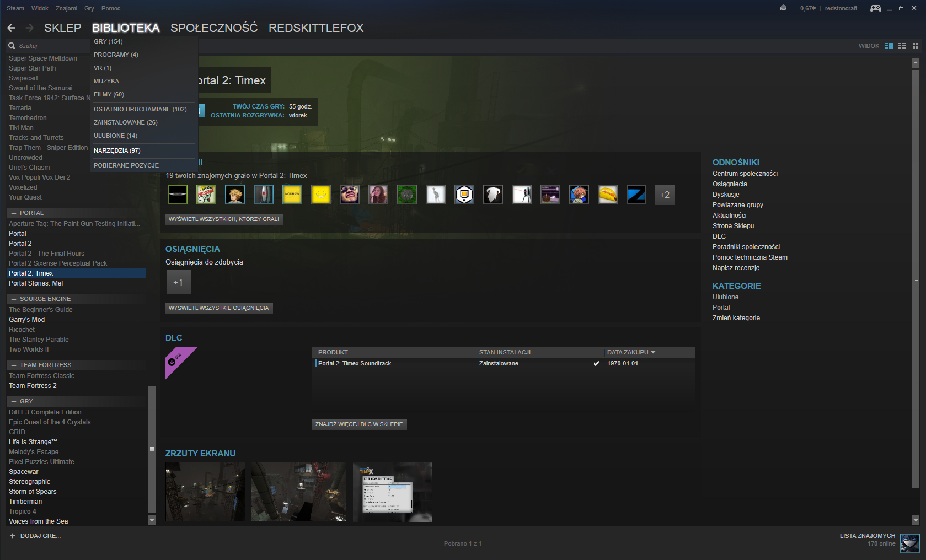This screenshot has width=926, height=560.
Task: Open friend with taco avatar
Action: (x=608, y=195)
